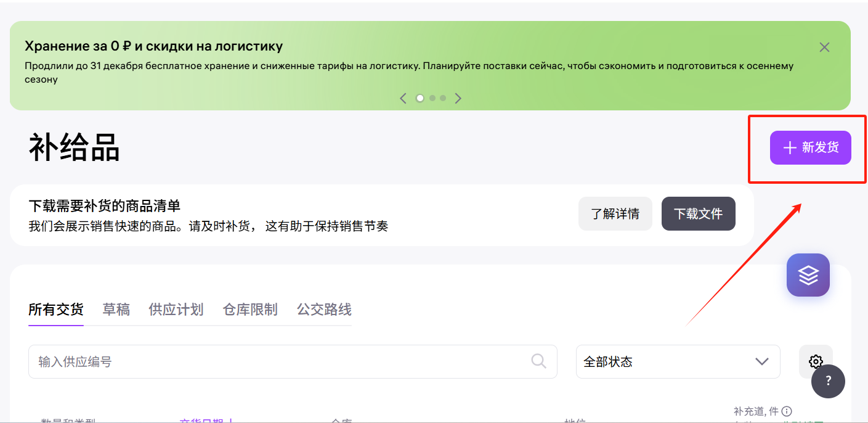Viewport: 868px width, 423px height.
Task: Close the green promo banner
Action: 824,47
